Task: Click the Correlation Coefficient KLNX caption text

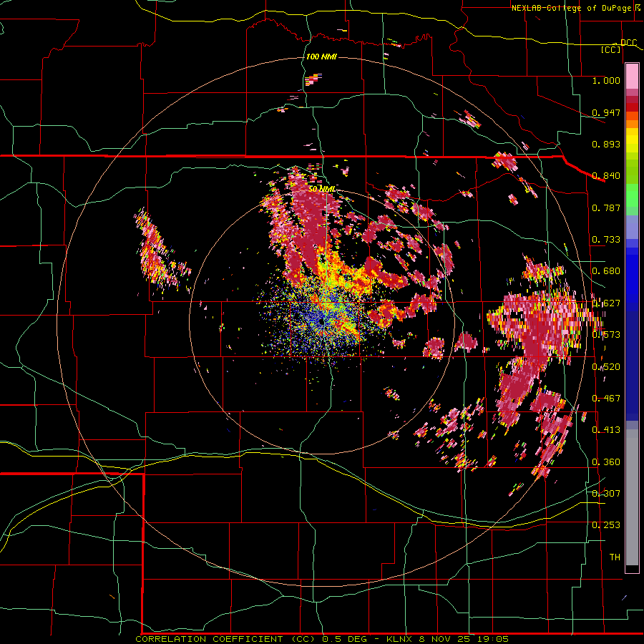Action: [322, 639]
